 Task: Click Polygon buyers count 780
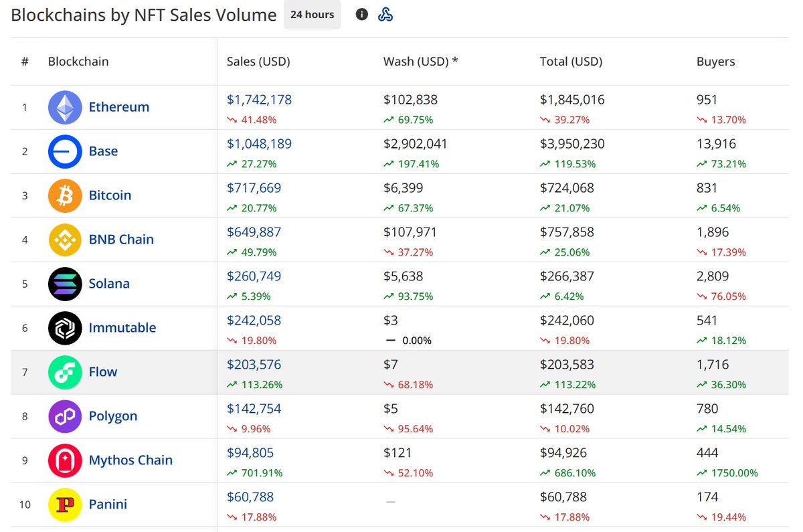[707, 409]
